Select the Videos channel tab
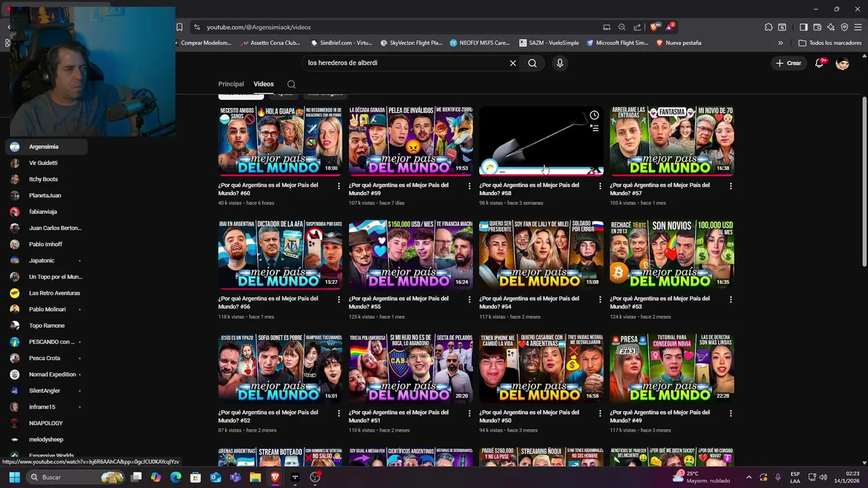 pos(264,84)
